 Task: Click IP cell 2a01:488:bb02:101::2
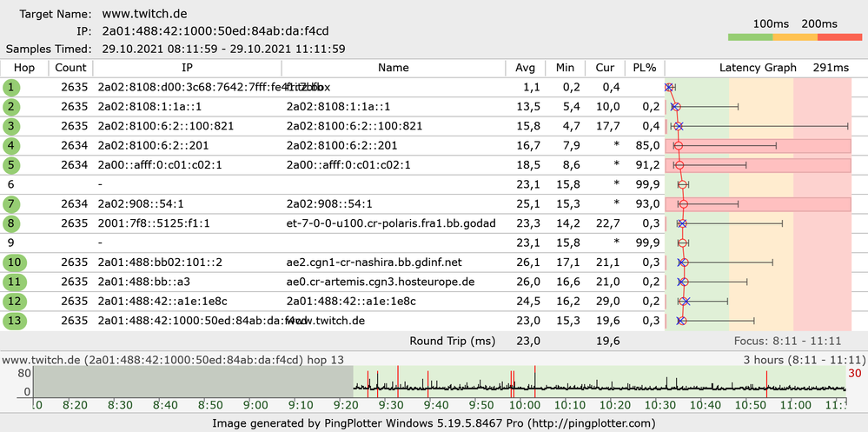tap(160, 263)
